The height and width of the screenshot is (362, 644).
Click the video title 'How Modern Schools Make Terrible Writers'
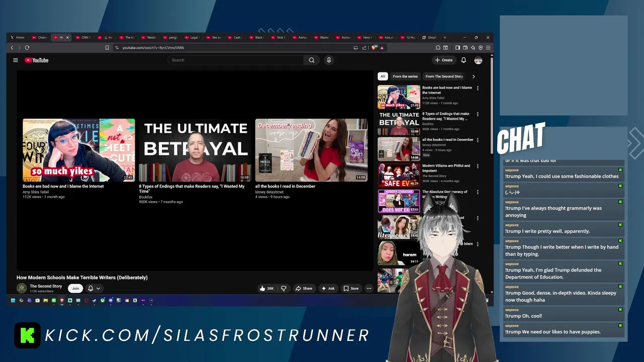(x=82, y=278)
